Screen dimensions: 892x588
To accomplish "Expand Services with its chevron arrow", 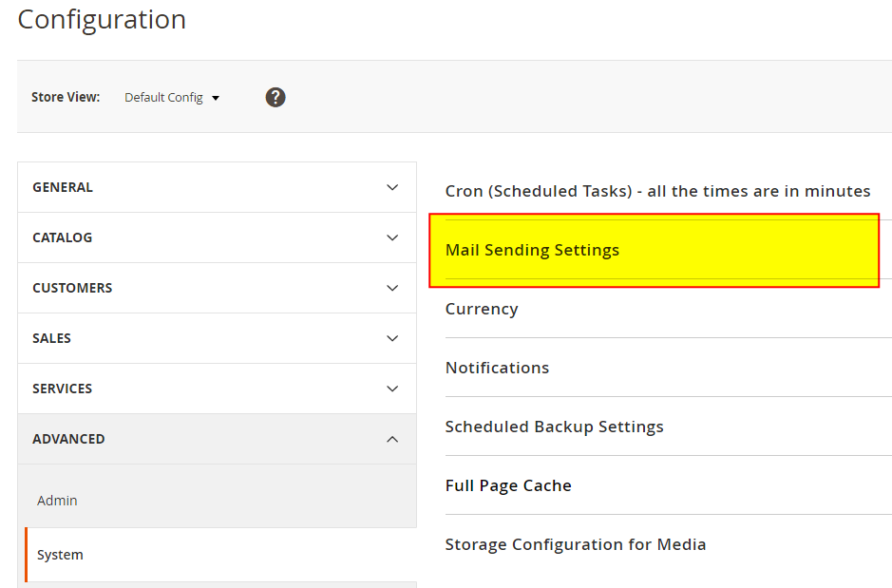I will coord(392,389).
